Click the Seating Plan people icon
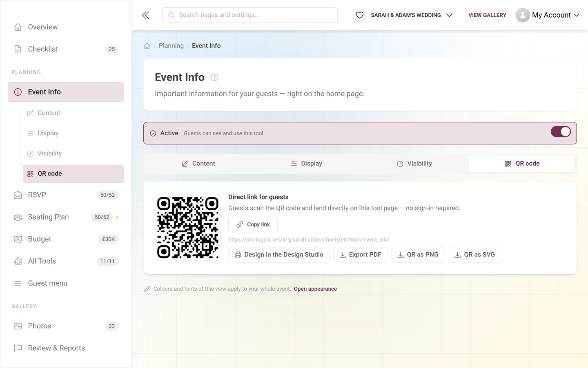This screenshot has height=368, width=588. pyautogui.click(x=18, y=217)
